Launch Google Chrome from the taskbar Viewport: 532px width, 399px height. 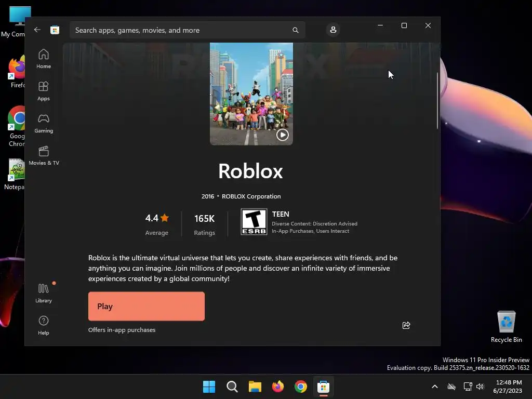click(x=301, y=387)
